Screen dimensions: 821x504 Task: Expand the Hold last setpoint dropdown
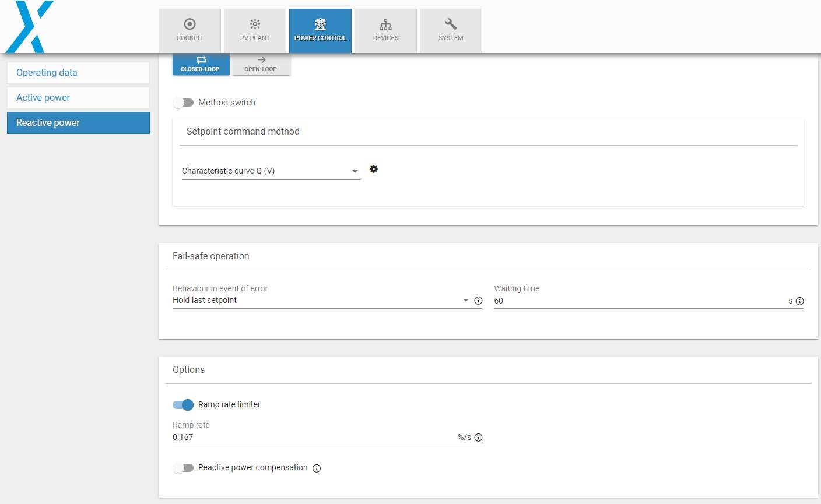[x=321, y=301]
